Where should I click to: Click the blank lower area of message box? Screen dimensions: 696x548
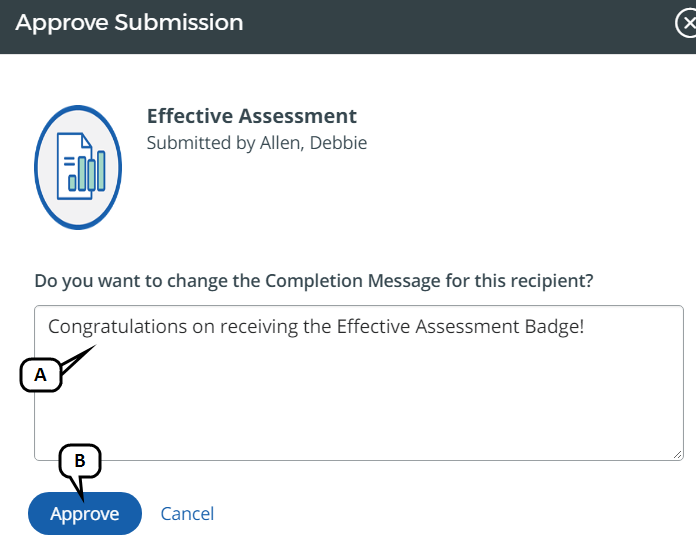(x=400, y=420)
